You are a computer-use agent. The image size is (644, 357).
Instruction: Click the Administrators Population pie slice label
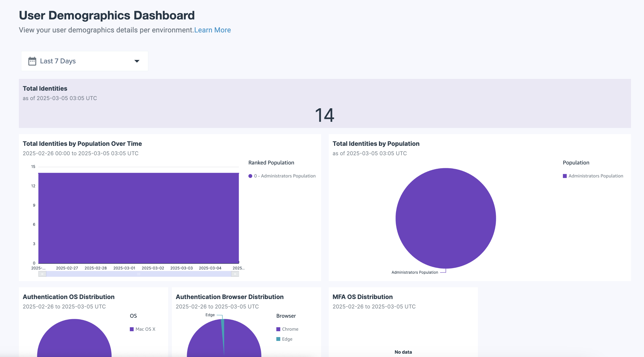pyautogui.click(x=415, y=272)
